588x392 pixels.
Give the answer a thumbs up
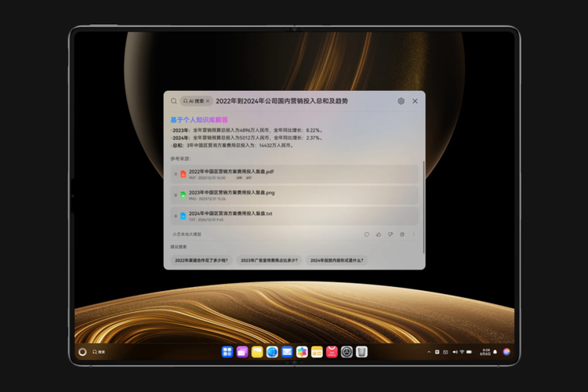(379, 234)
